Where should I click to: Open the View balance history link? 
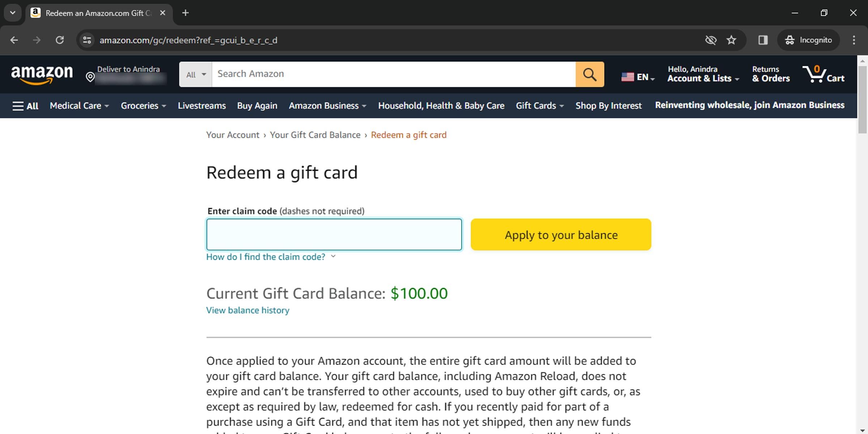248,310
